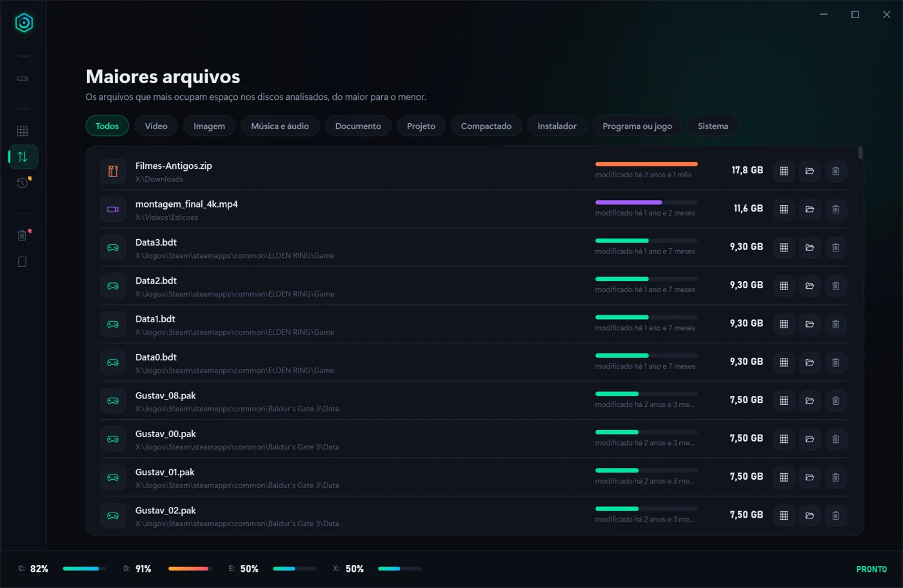Image resolution: width=903 pixels, height=588 pixels.
Task: Delete Filmes-Antigos.zip with its trash icon
Action: click(x=835, y=171)
